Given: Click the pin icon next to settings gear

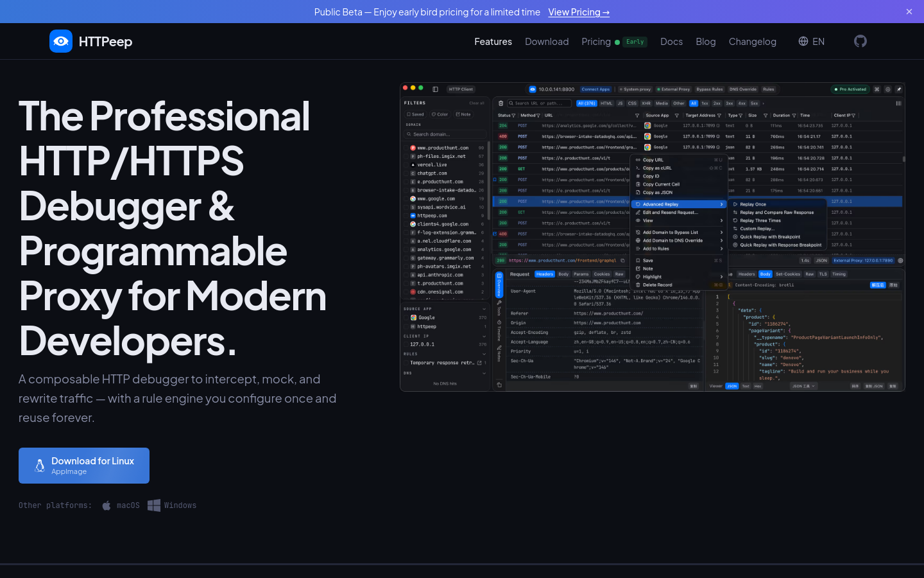Looking at the screenshot, I should click(x=898, y=89).
